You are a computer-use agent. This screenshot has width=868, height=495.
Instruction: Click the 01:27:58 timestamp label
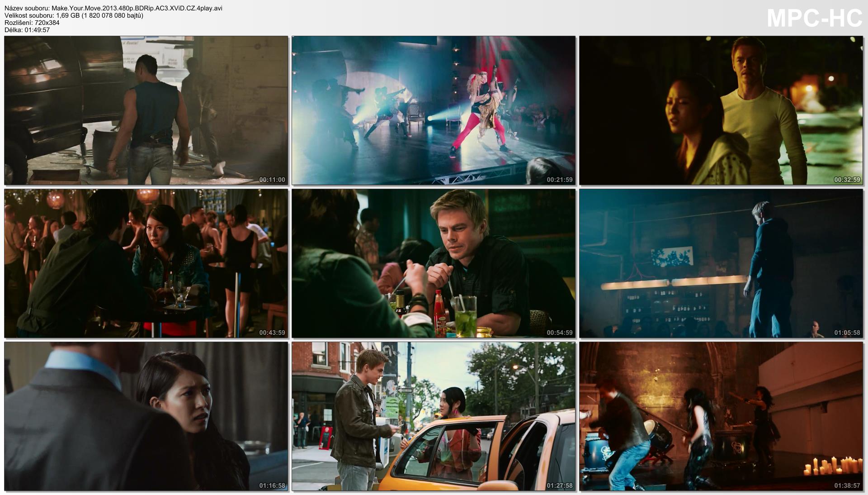point(559,485)
